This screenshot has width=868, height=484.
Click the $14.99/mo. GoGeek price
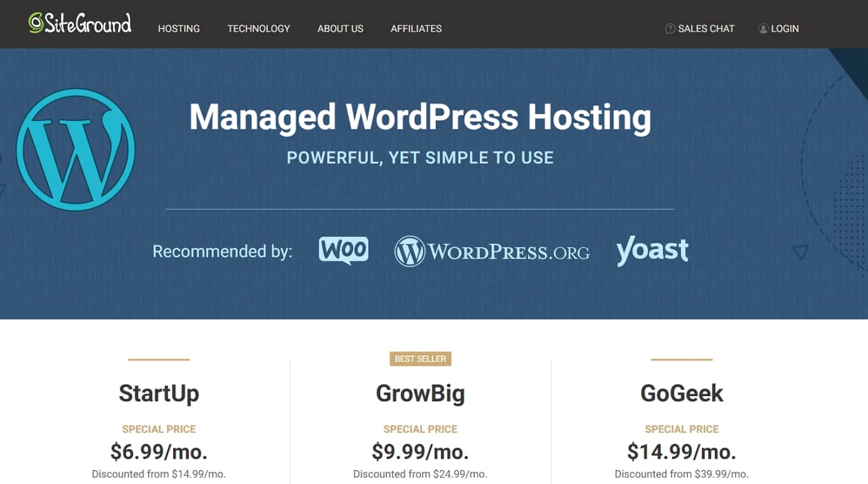coord(682,452)
